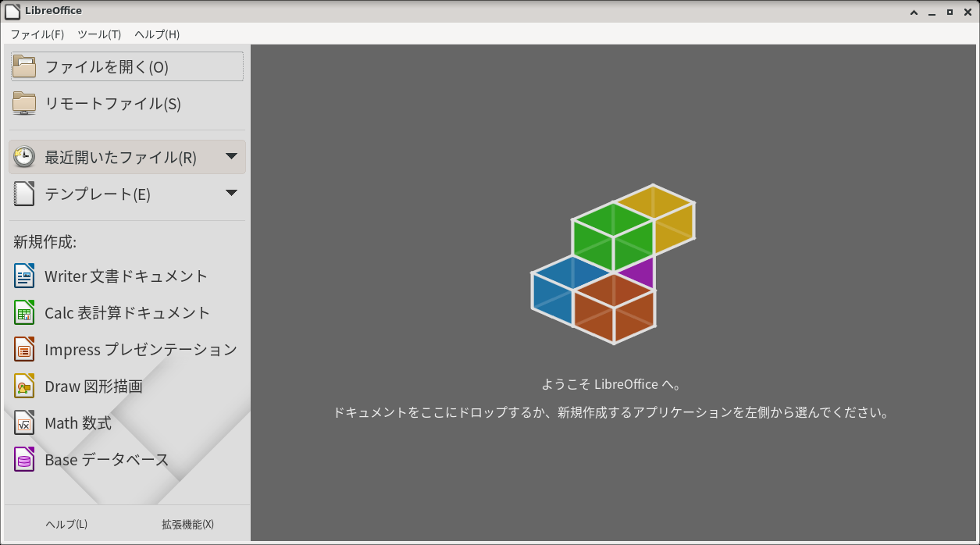Open the ヘルプ(H) menu

point(157,34)
